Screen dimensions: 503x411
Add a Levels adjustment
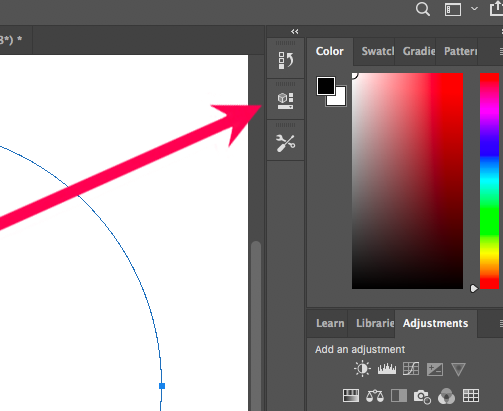(x=387, y=369)
